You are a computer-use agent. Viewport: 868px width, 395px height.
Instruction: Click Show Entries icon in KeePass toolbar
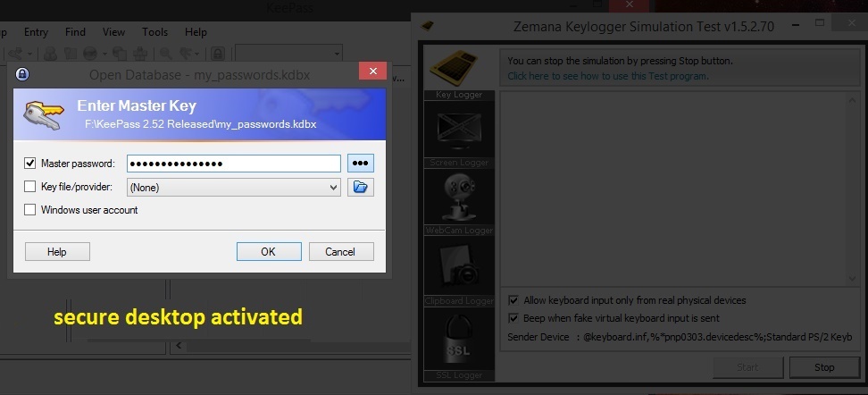[x=186, y=54]
